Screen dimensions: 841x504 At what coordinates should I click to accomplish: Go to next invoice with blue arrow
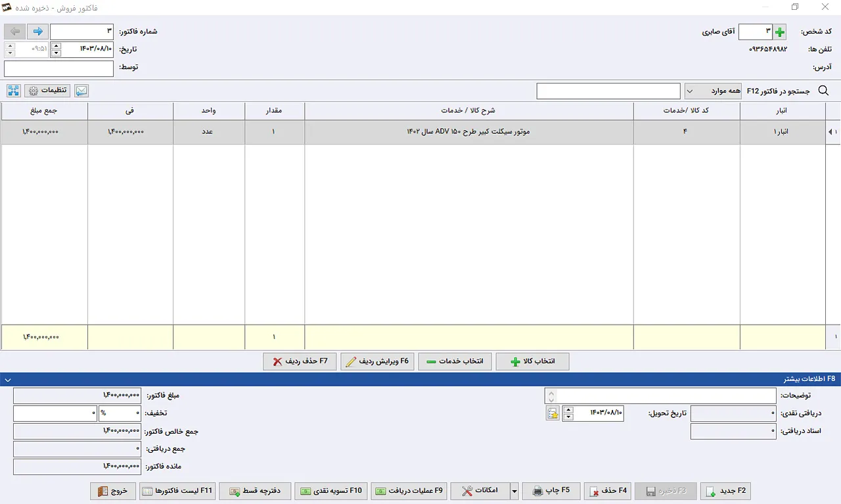(x=38, y=32)
